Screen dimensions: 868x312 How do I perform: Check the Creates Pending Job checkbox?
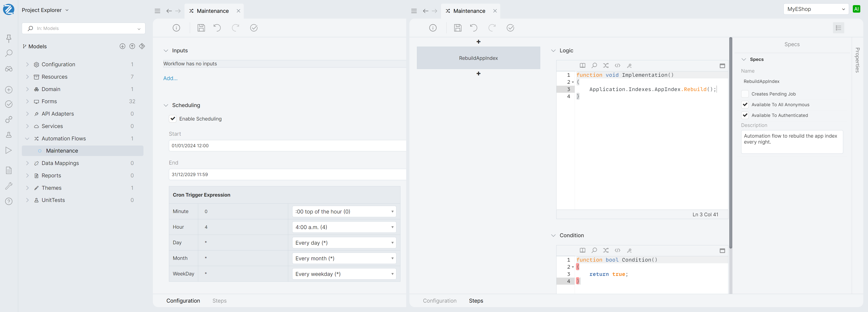coord(745,94)
